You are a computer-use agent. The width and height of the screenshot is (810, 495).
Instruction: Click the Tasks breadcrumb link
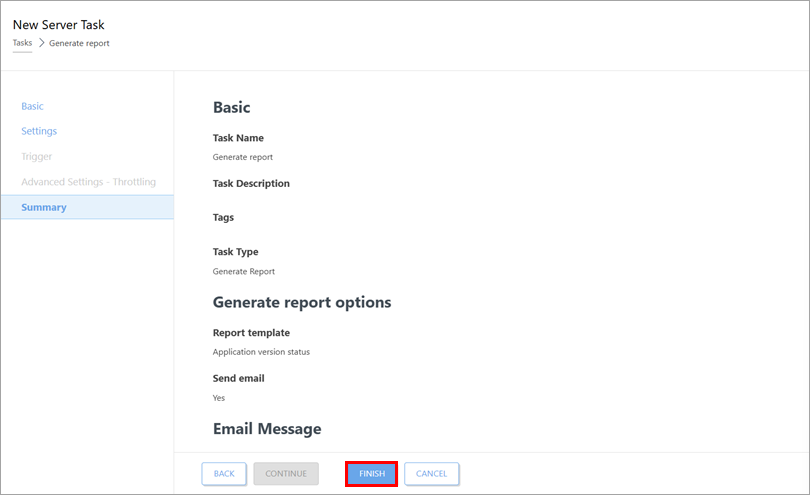tap(22, 43)
